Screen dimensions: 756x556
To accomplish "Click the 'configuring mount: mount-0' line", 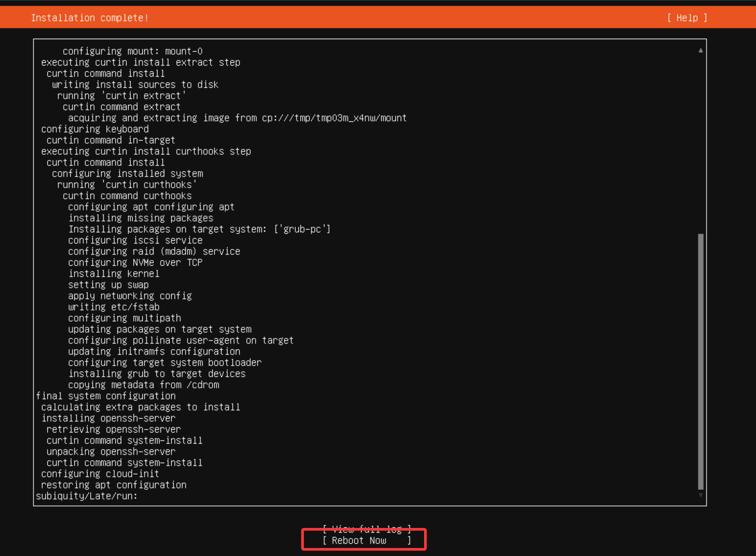I will click(132, 51).
